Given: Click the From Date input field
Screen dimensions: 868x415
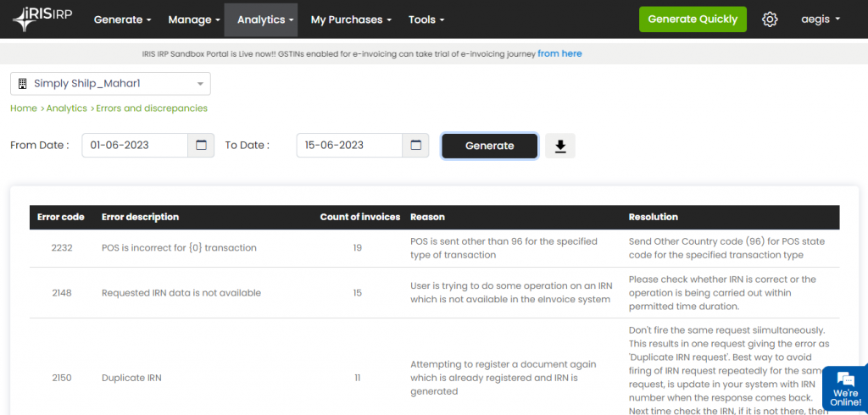Looking at the screenshot, I should [135, 146].
